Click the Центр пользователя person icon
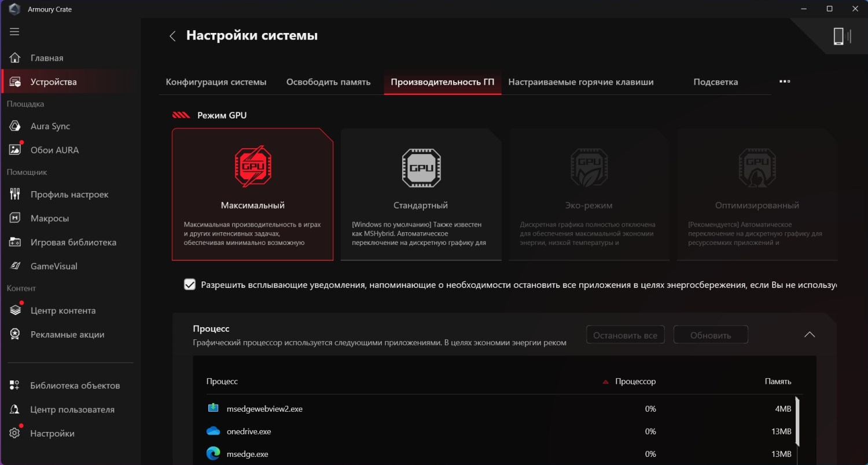 point(16,409)
